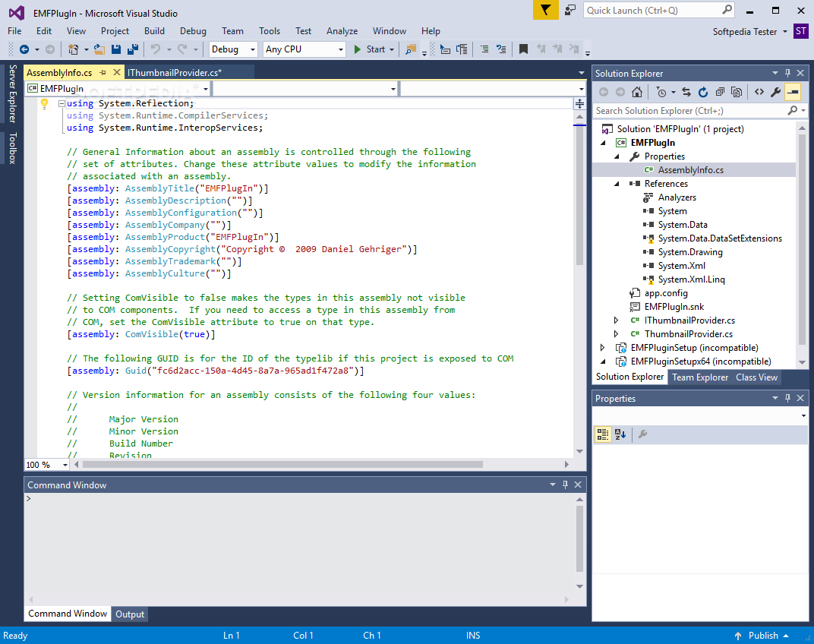Expand the EMFPluginSetup (incompatible) node
The height and width of the screenshot is (644, 814).
pyautogui.click(x=603, y=348)
